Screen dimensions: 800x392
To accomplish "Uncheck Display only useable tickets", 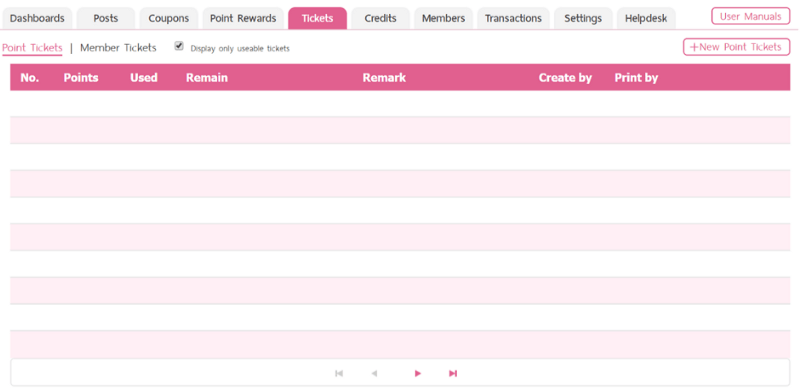I will point(179,46).
